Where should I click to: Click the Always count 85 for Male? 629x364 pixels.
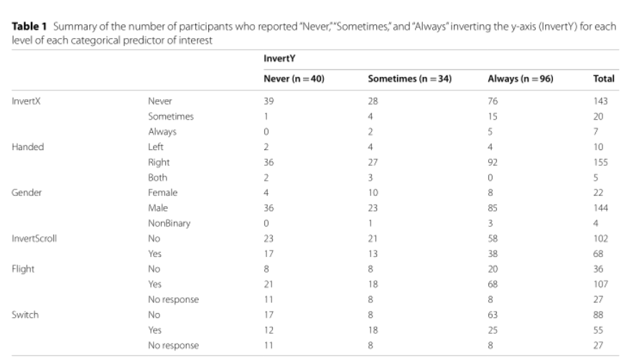click(x=493, y=208)
